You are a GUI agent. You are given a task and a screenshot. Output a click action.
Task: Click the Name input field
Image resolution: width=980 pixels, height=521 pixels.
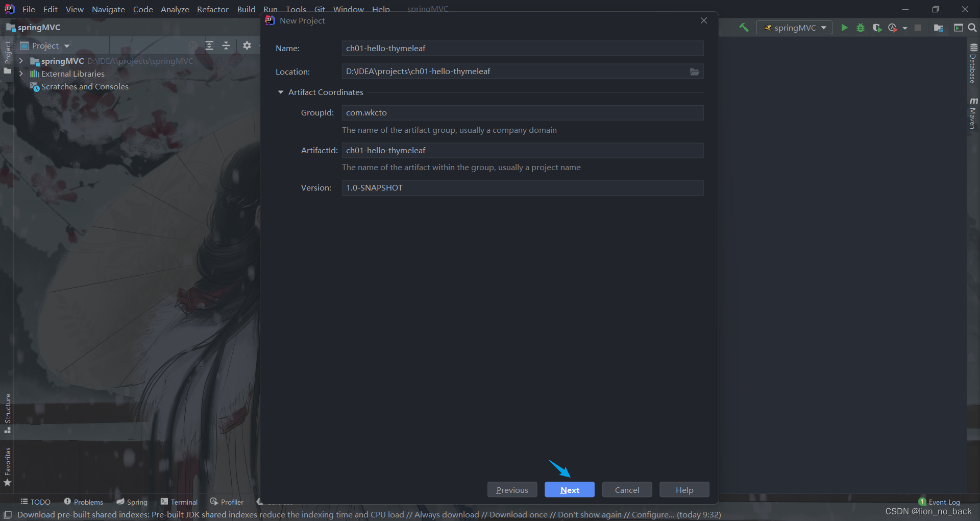pos(522,48)
